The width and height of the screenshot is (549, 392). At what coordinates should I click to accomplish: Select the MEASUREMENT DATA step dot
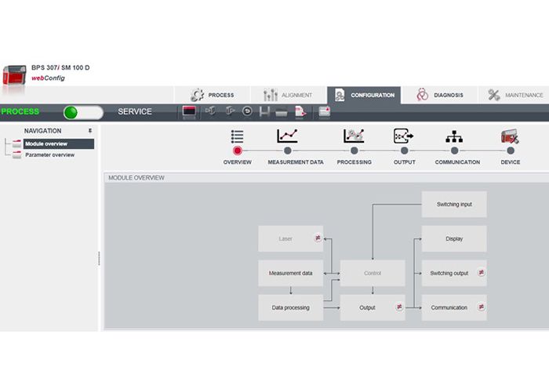(x=288, y=151)
